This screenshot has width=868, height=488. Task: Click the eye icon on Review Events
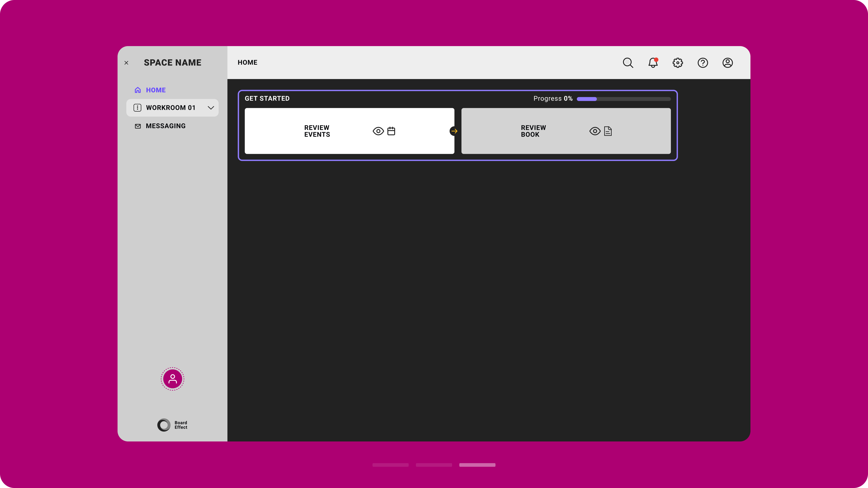coord(378,131)
